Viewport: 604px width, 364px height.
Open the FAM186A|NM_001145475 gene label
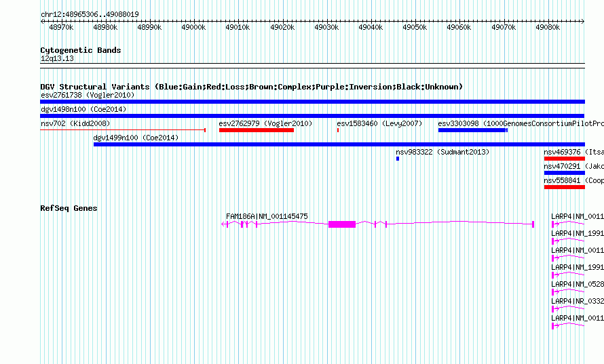[267, 217]
